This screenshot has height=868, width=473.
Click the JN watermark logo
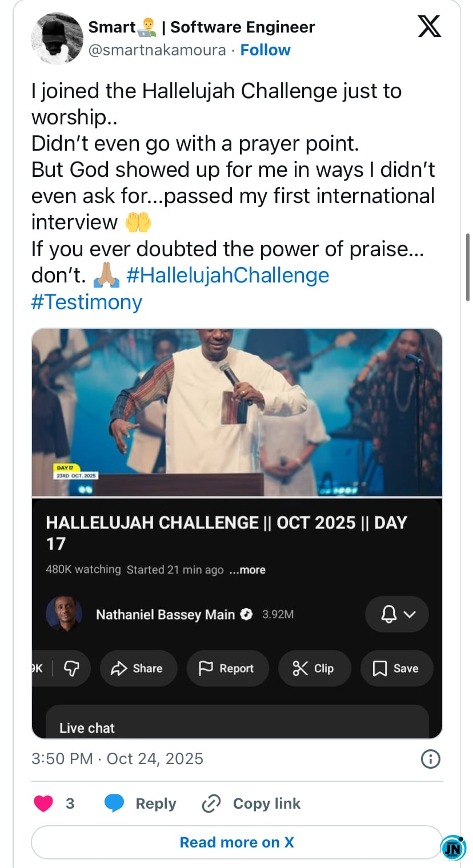454,849
